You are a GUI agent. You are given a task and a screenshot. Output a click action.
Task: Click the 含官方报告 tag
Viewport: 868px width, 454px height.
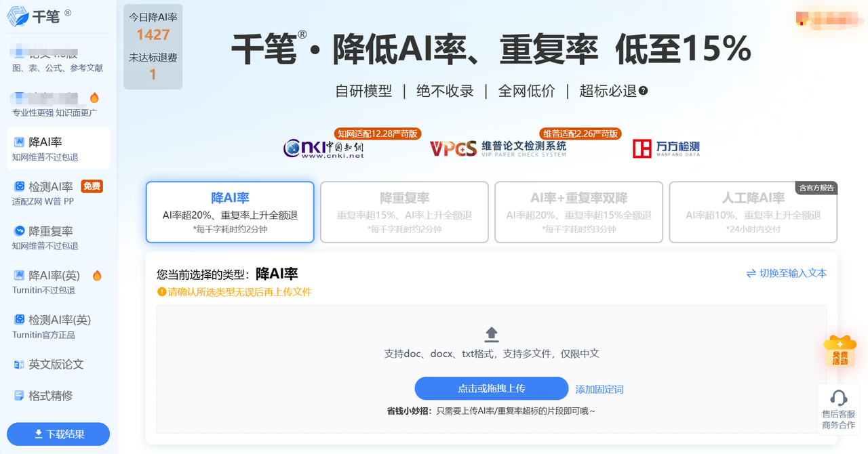click(816, 188)
